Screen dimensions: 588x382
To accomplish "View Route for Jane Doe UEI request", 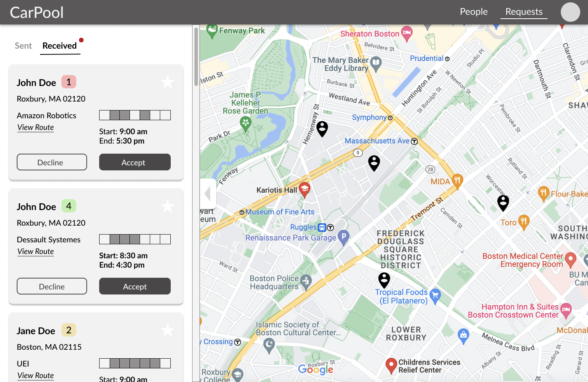I will (x=36, y=376).
